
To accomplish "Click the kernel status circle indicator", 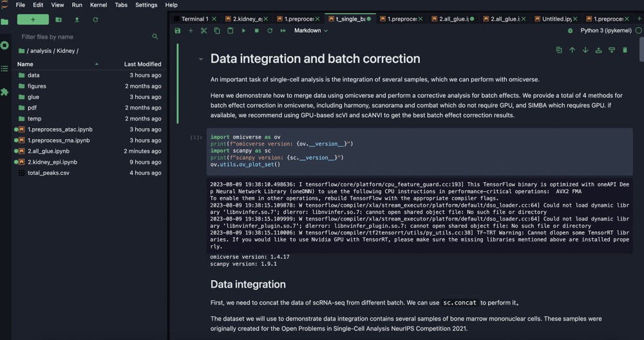I will point(638,31).
